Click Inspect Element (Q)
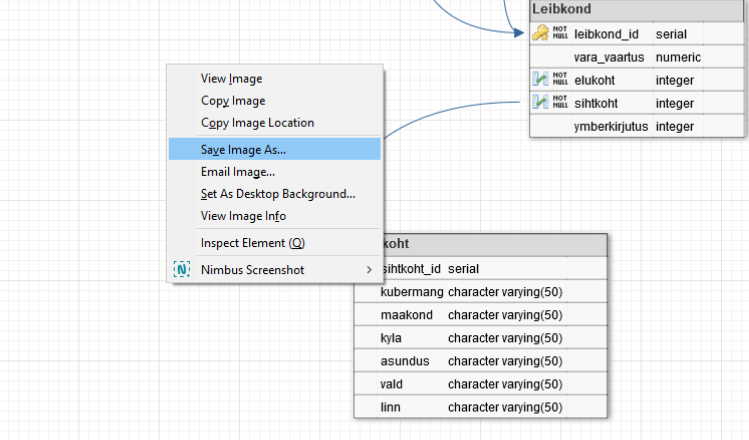 click(x=275, y=243)
